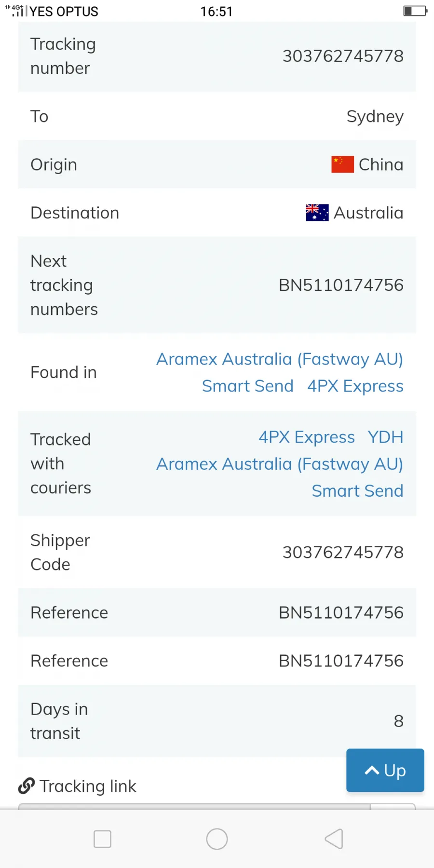Tap the Shipper Code value 303762745778

click(x=343, y=552)
